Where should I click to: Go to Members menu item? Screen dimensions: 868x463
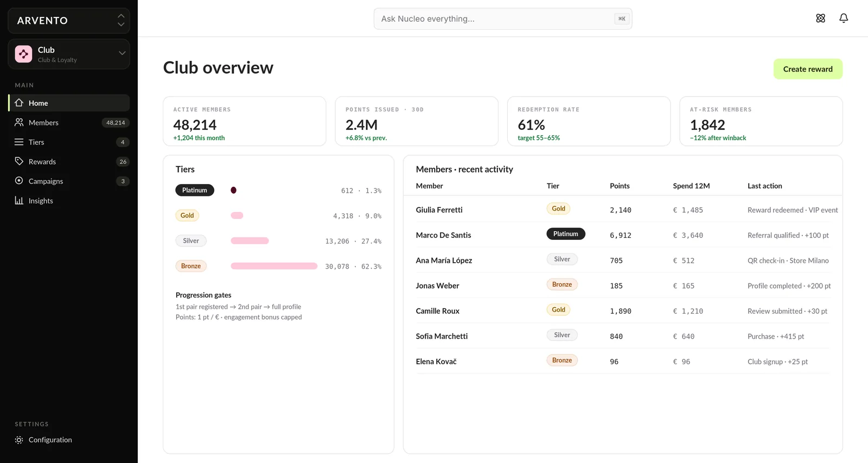point(69,122)
